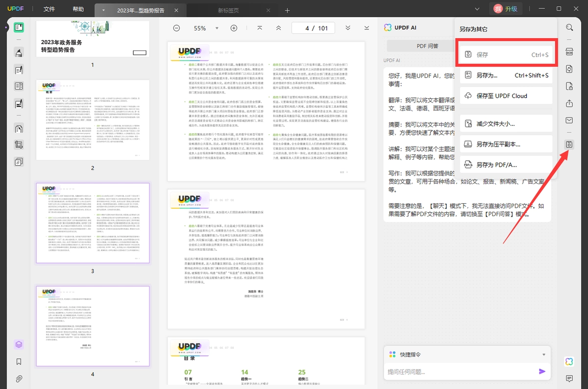This screenshot has height=389, width=588.
Task: Click the 提问任何问题 AI input box
Action: (x=460, y=372)
